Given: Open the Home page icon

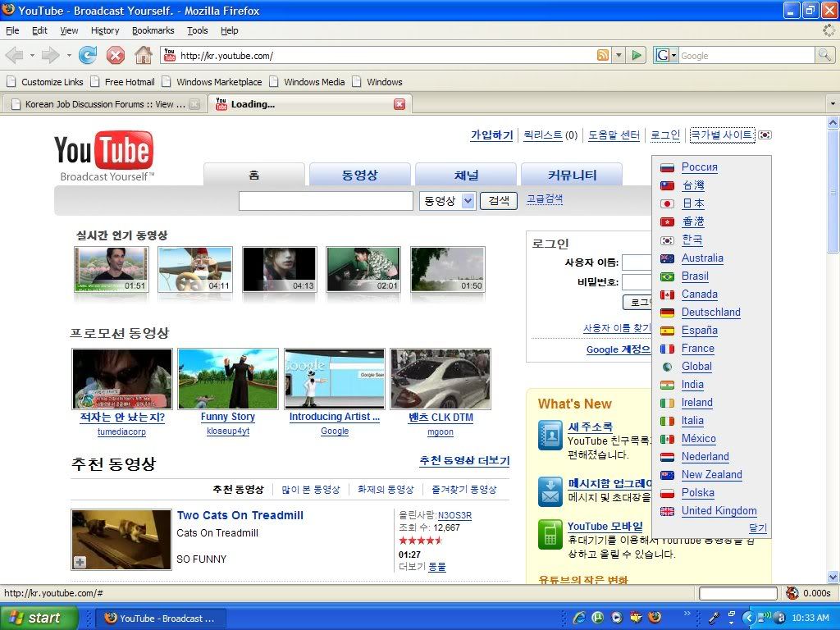Looking at the screenshot, I should tap(144, 56).
